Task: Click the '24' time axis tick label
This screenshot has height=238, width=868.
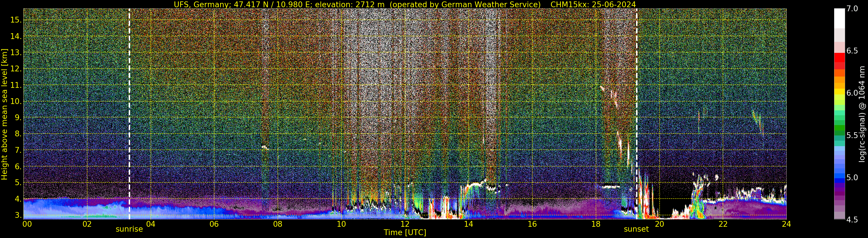Action: point(786,224)
